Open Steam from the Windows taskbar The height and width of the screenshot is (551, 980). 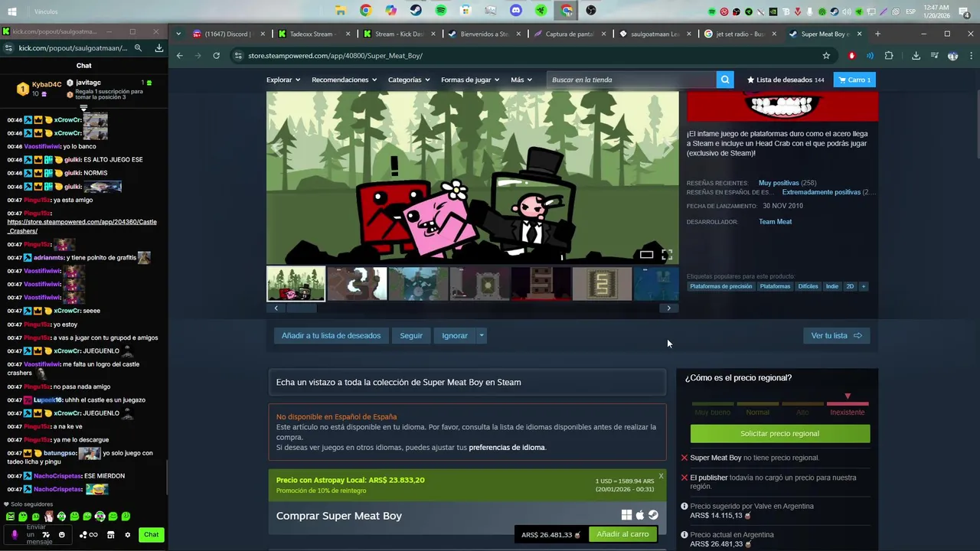[416, 11]
